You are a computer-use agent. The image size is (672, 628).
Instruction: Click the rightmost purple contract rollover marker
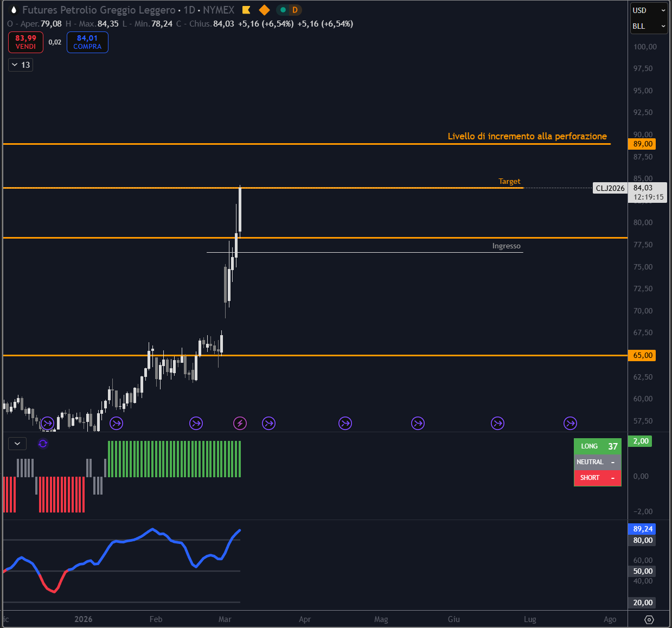pos(570,423)
